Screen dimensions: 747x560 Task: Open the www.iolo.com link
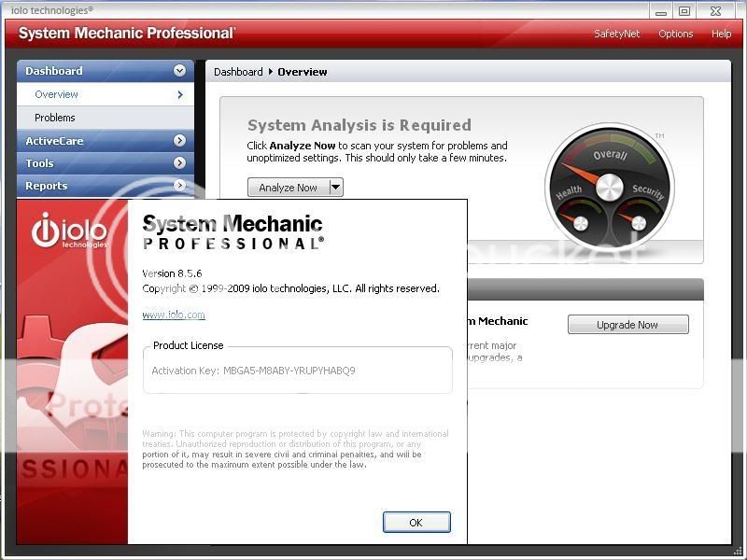pos(174,315)
